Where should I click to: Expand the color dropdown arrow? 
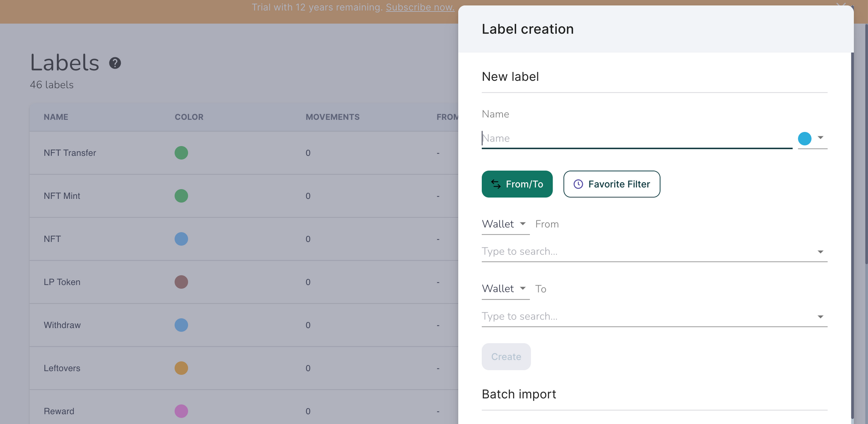(x=820, y=138)
